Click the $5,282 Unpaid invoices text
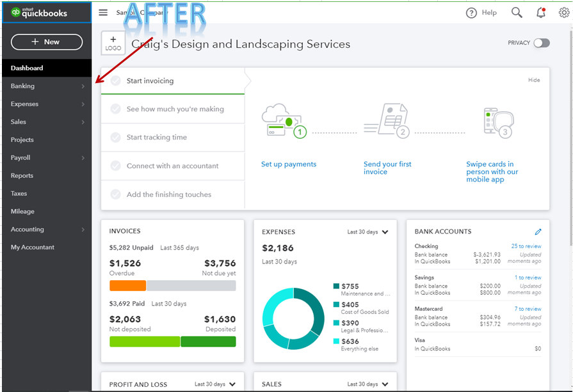This screenshot has width=573, height=392. 131,247
